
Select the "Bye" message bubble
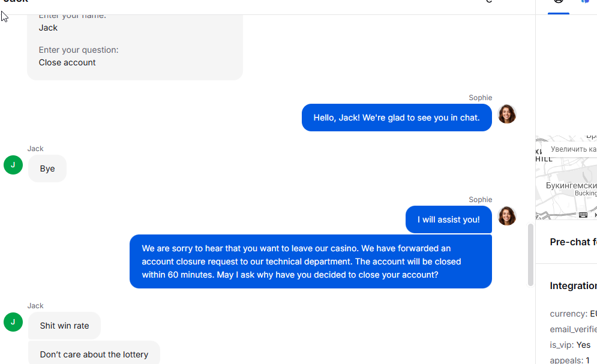pyautogui.click(x=47, y=169)
